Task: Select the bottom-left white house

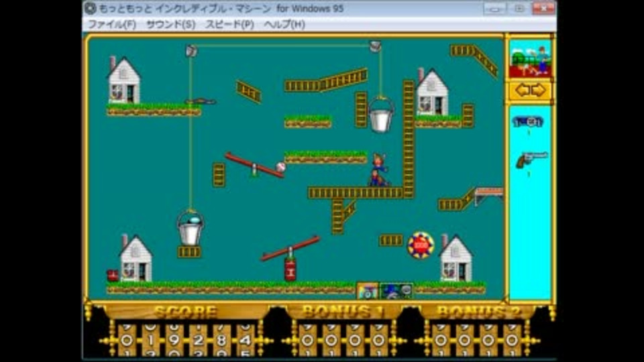Action: click(136, 259)
